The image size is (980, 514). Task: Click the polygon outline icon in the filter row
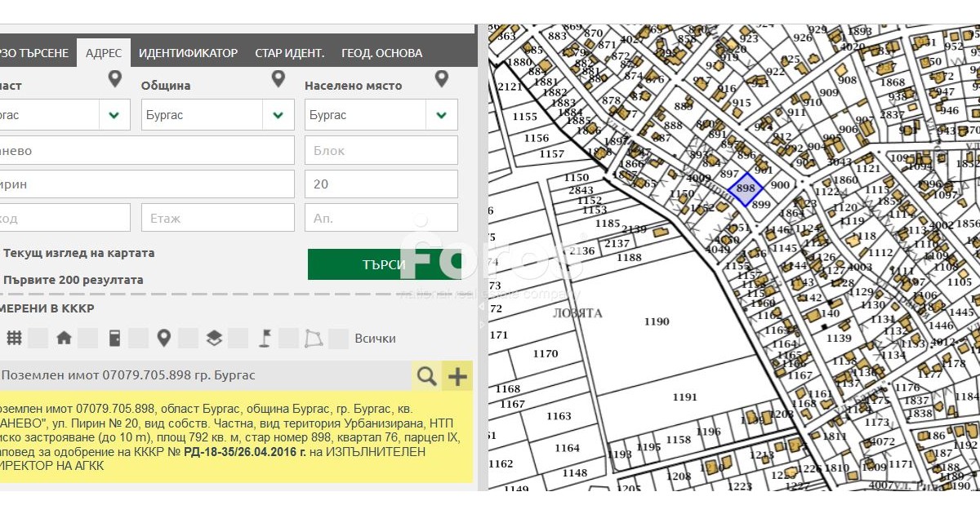pos(314,338)
